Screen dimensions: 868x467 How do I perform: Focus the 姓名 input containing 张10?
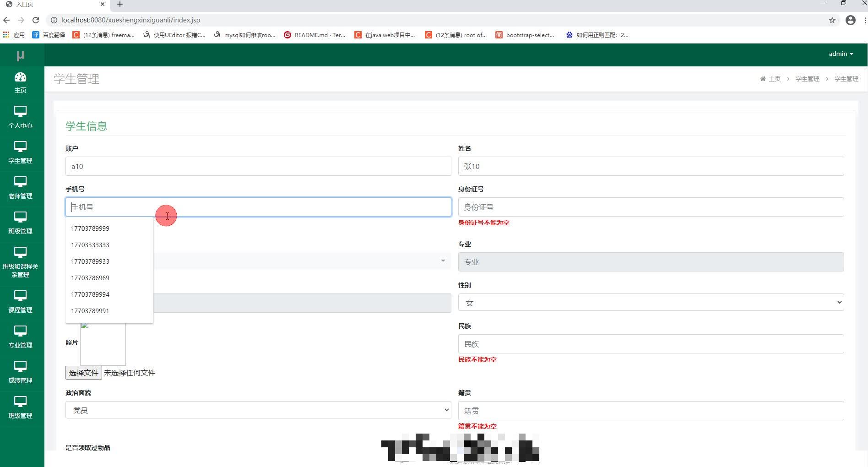[651, 166]
